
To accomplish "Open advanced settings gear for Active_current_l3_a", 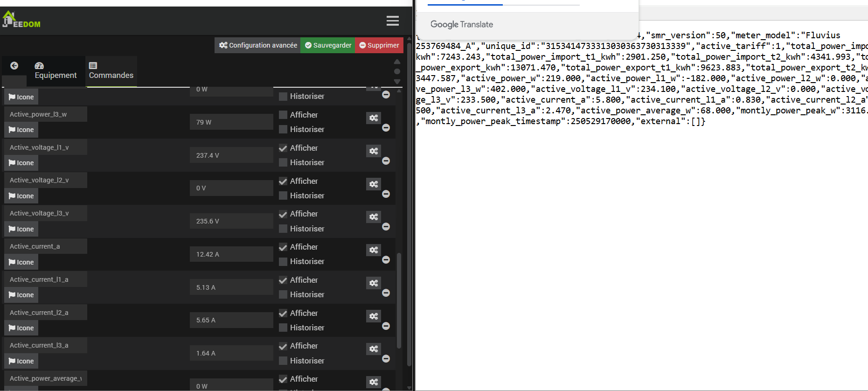I will coord(374,349).
